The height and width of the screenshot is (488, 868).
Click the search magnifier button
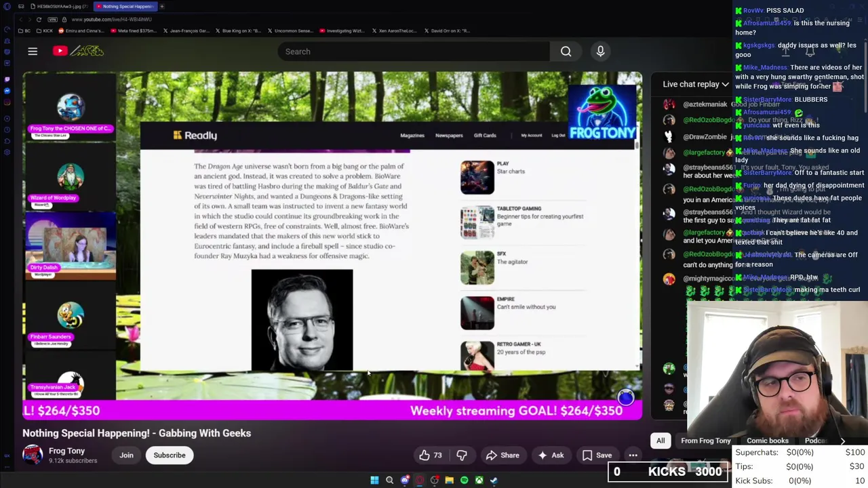566,51
